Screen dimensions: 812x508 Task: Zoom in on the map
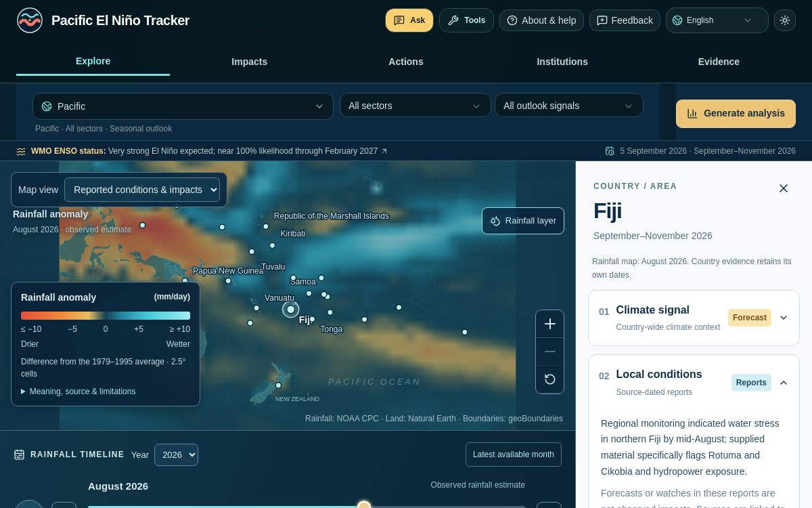tap(550, 324)
